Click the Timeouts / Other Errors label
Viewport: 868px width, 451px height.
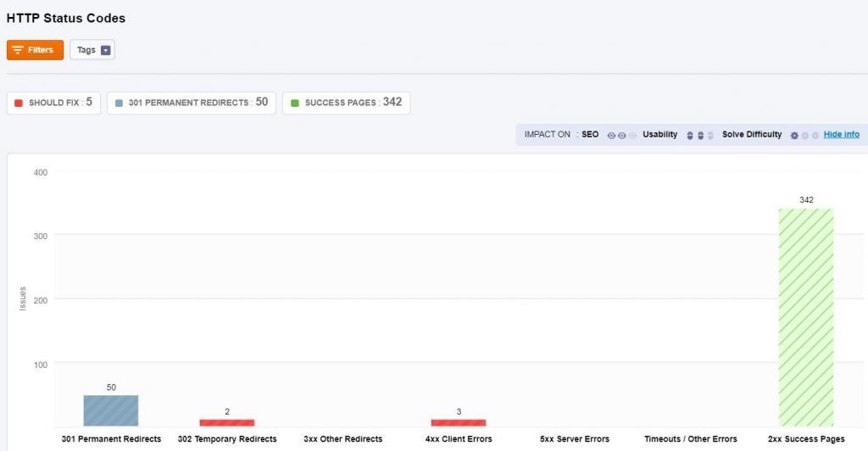click(x=690, y=439)
